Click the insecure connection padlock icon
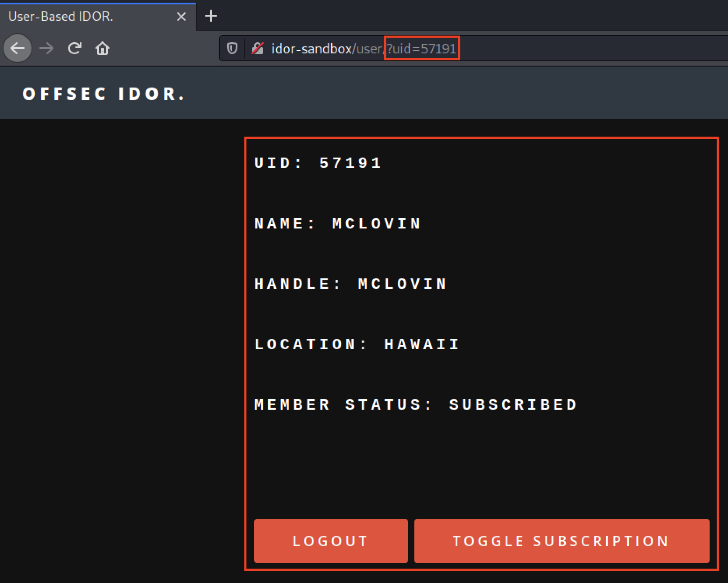Image resolution: width=728 pixels, height=583 pixels. [258, 48]
